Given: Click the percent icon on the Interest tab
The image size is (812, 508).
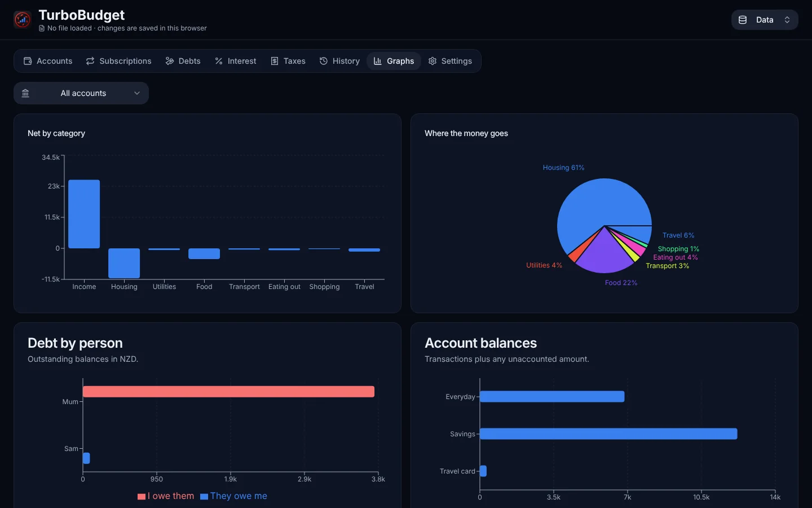Looking at the screenshot, I should 219,61.
